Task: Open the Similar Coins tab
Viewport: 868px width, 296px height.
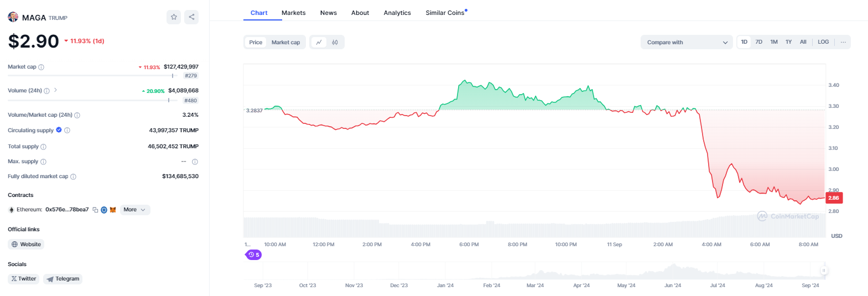Action: point(446,13)
